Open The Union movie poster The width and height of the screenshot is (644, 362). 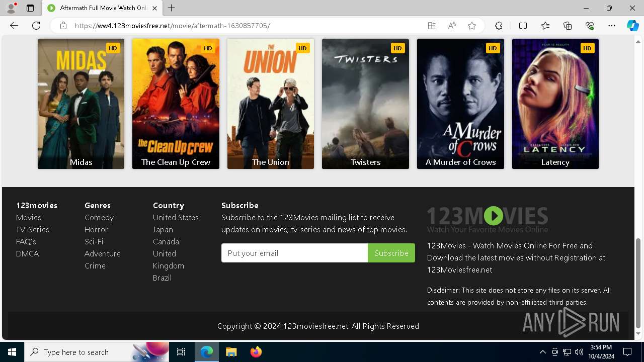(271, 104)
